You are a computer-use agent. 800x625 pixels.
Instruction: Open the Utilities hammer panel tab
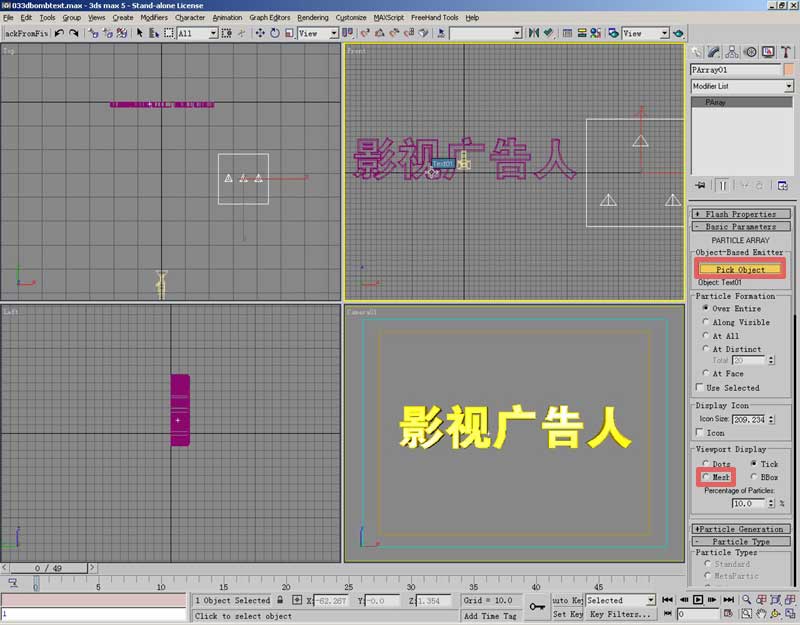(x=787, y=52)
